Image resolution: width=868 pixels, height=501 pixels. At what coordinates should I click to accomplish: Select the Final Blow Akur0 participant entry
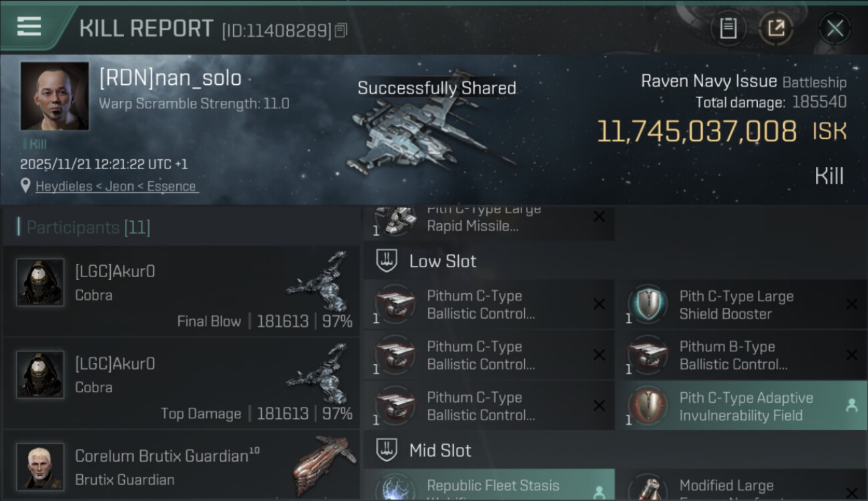tap(180, 290)
